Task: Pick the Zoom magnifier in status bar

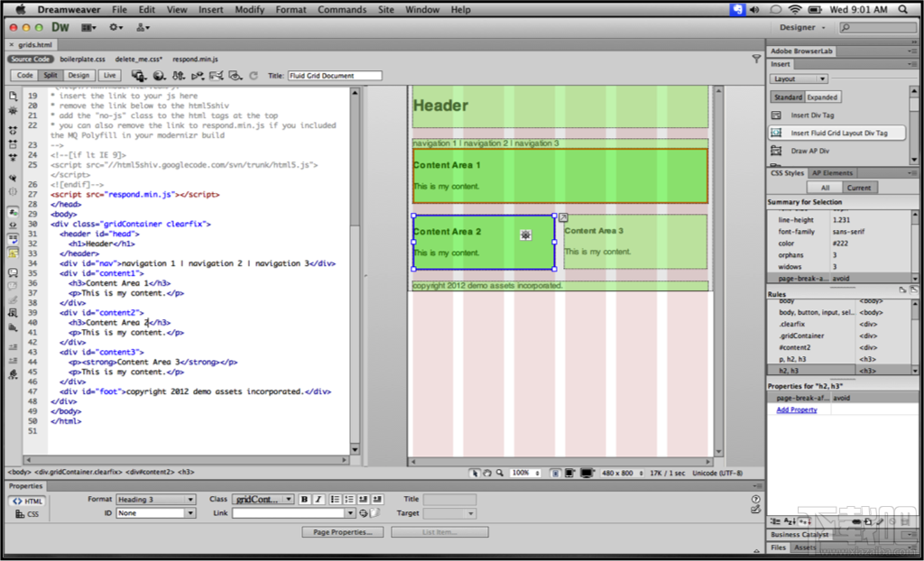Action: point(500,472)
